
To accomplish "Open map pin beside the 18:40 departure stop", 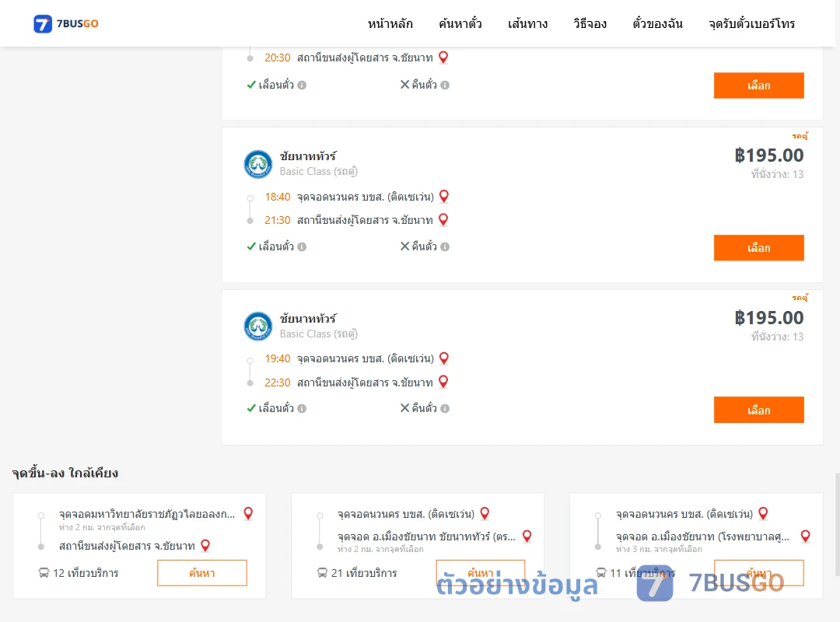I will 443,197.
